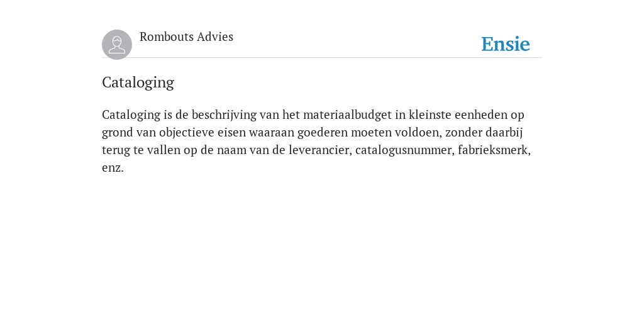Screen dimensions: 644x322
Task: Open the Rombouts Advies author name
Action: (186, 36)
